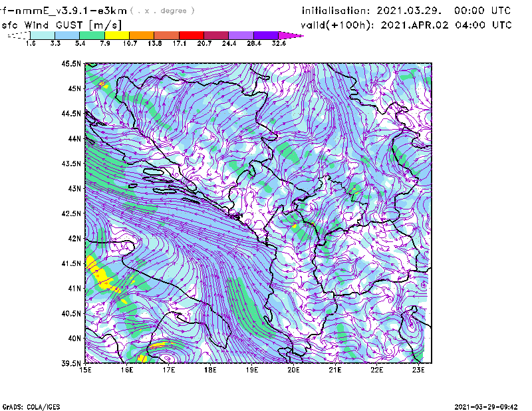Viewport: 532px width, 411px height.
Task: Pick the salmon legend swatch
Action: pyautogui.click(x=167, y=35)
